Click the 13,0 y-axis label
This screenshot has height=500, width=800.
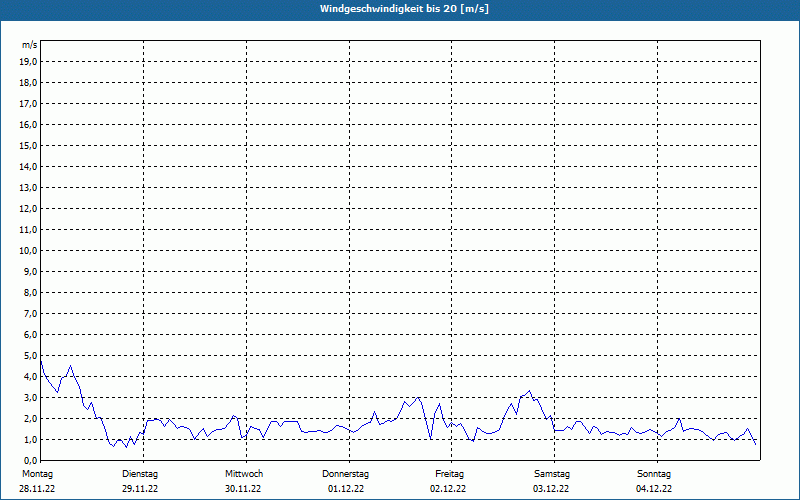point(28,187)
